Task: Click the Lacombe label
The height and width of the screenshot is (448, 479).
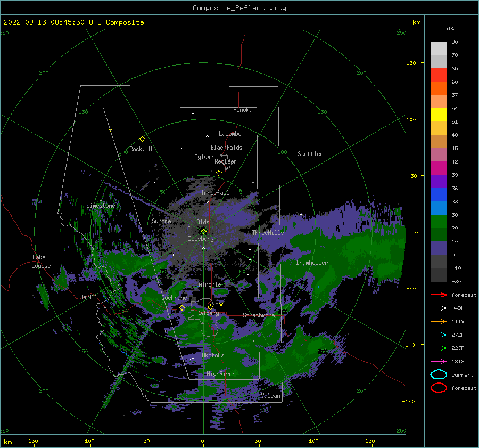Action: pyautogui.click(x=230, y=134)
